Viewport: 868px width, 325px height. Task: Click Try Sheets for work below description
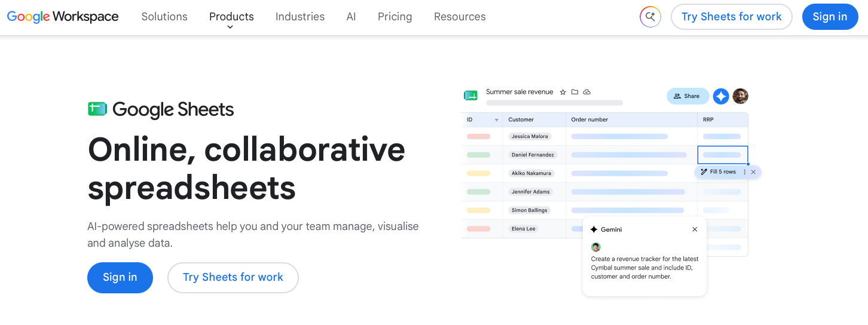coord(233,278)
